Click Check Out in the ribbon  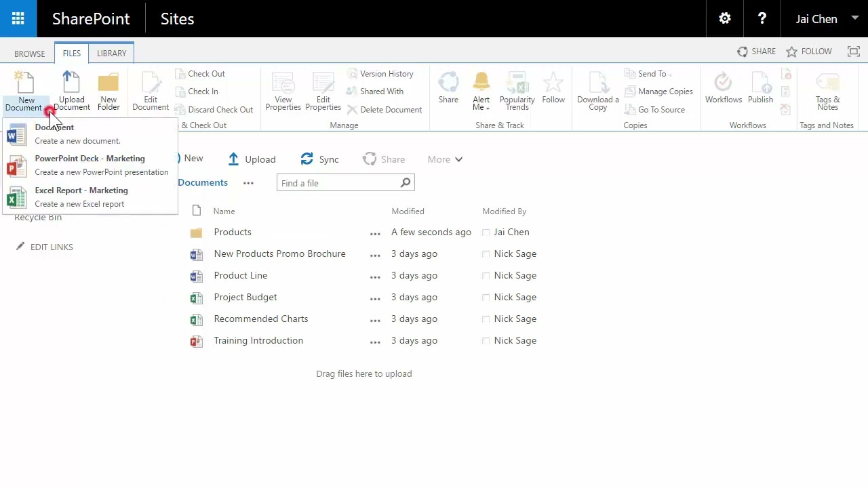(x=200, y=74)
